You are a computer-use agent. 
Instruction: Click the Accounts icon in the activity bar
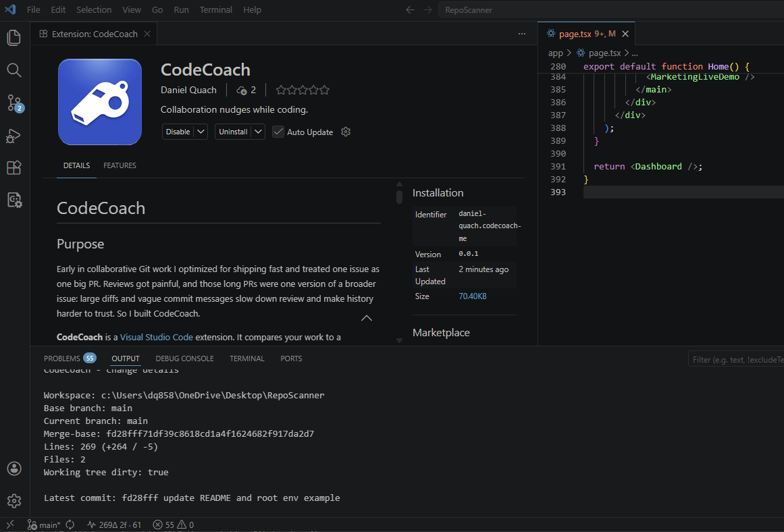point(14,468)
